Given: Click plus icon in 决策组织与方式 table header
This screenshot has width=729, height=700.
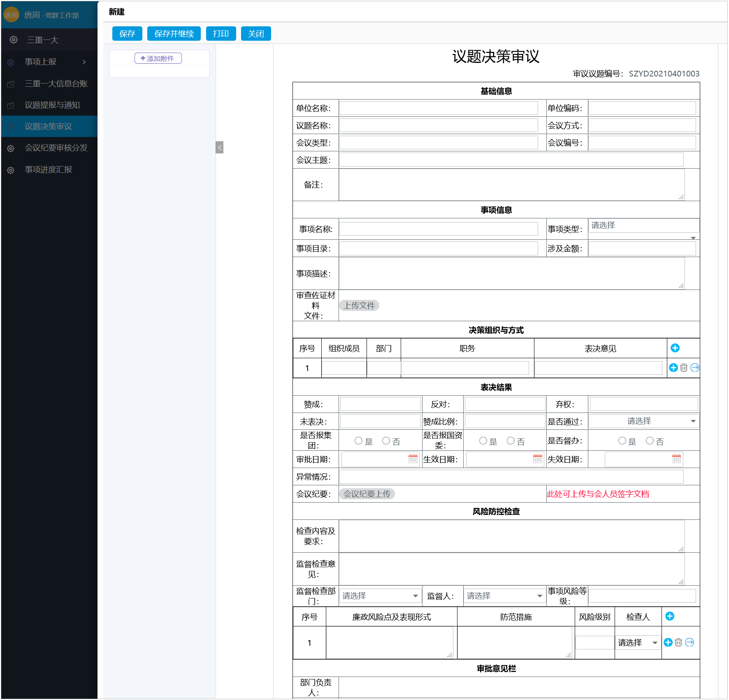Looking at the screenshot, I should tap(675, 348).
